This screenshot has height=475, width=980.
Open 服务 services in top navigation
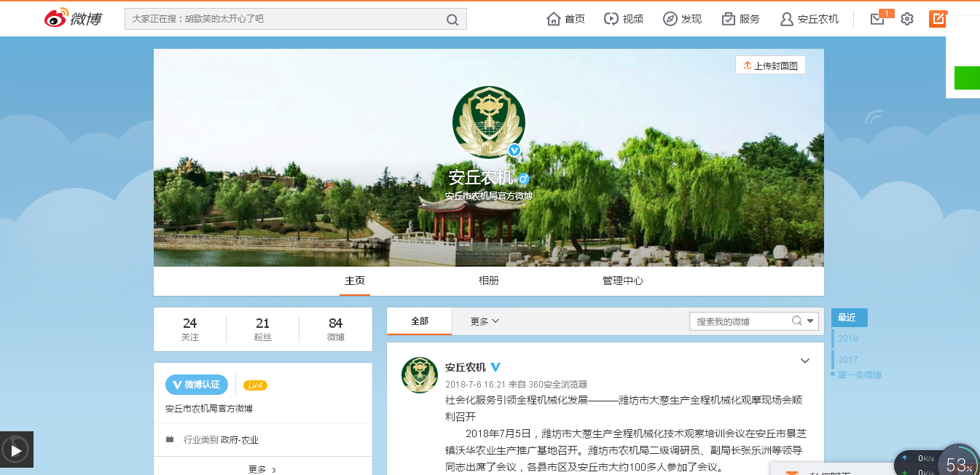740,19
